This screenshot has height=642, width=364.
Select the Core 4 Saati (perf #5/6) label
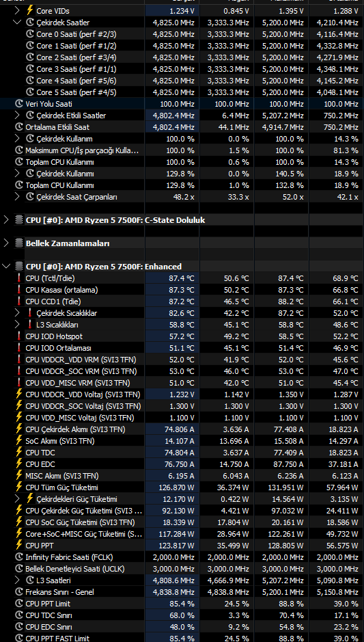click(x=76, y=81)
